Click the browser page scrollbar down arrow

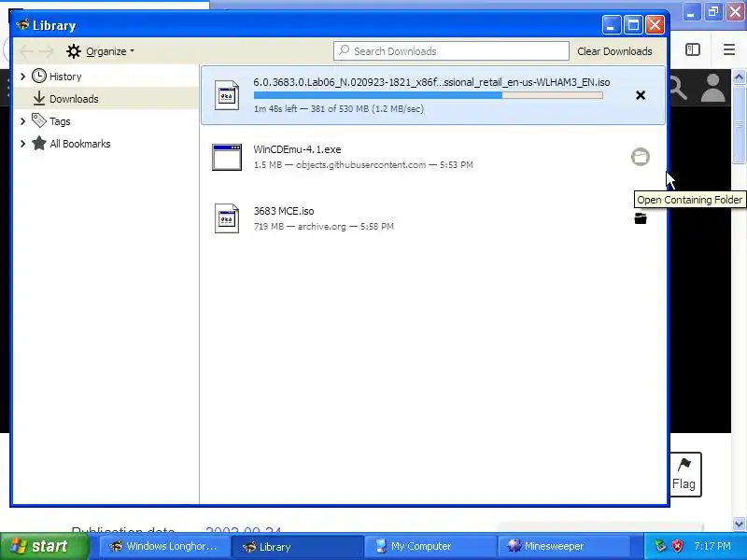pyautogui.click(x=739, y=524)
